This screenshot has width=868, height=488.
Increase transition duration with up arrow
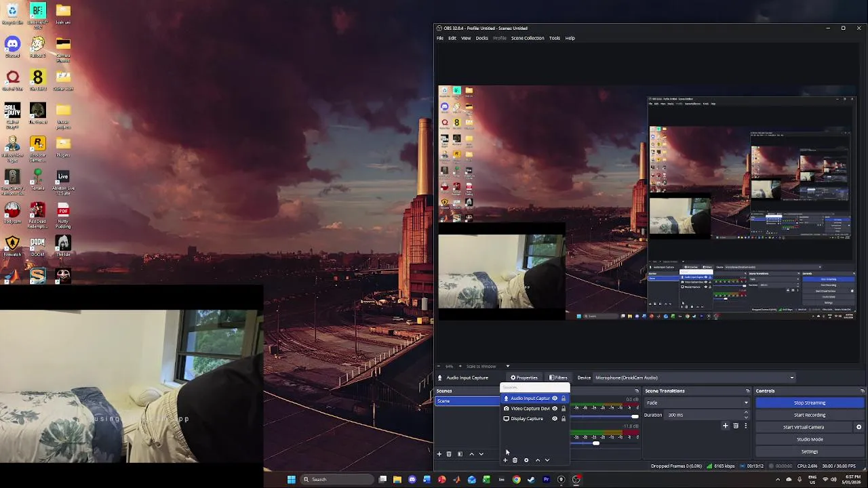[x=746, y=413]
